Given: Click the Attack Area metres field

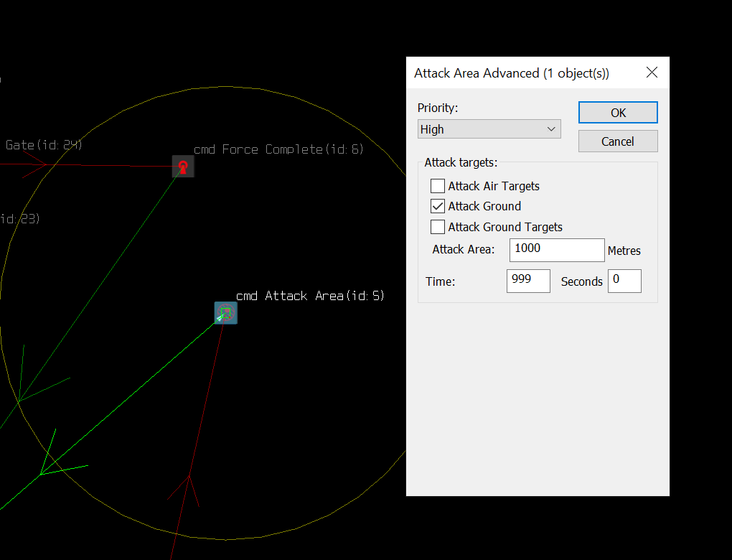Looking at the screenshot, I should pyautogui.click(x=557, y=250).
